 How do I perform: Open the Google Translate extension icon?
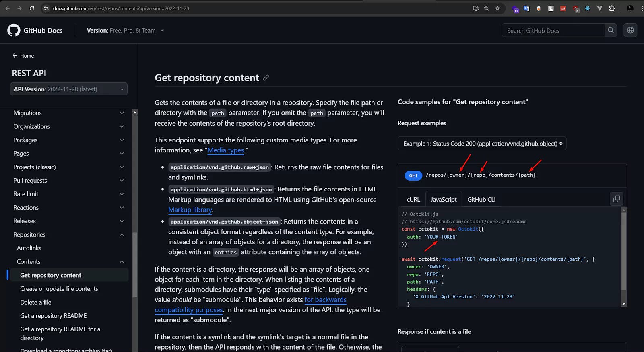(x=526, y=8)
